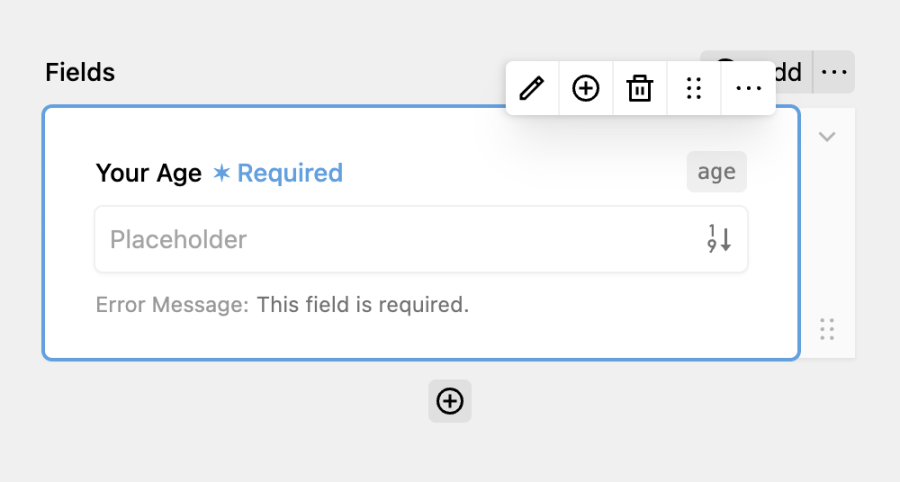This screenshot has height=482, width=900.
Task: Collapse field using the chevron down arrow
Action: coord(827,137)
